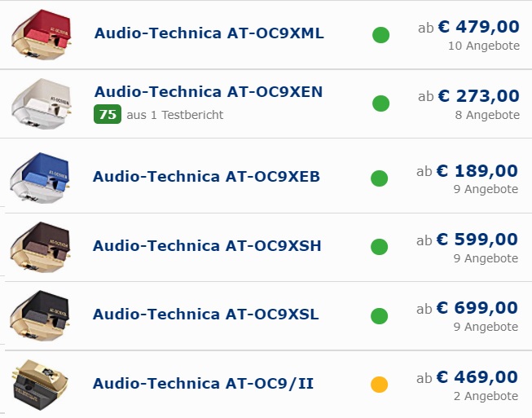
Task: View the 2 Angebote for AT-OC9/II
Action: pos(486,396)
